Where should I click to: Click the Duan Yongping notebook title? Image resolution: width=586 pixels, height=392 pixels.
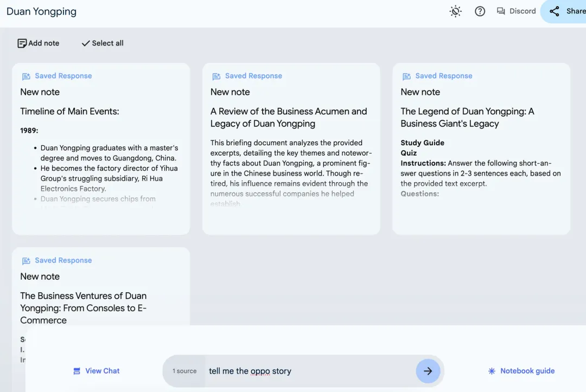(41, 11)
